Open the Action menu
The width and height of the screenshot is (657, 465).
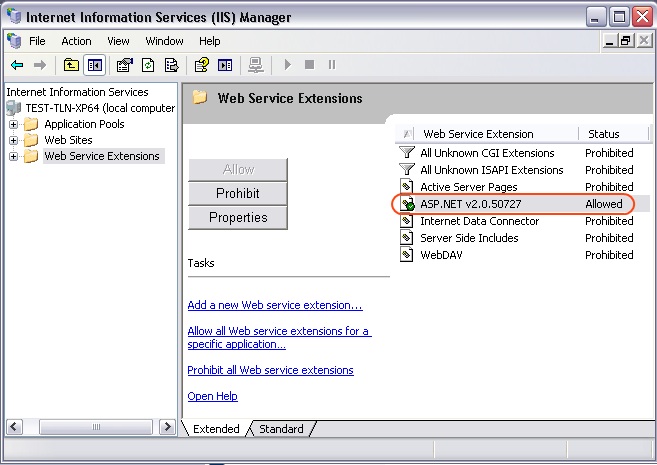tap(76, 41)
